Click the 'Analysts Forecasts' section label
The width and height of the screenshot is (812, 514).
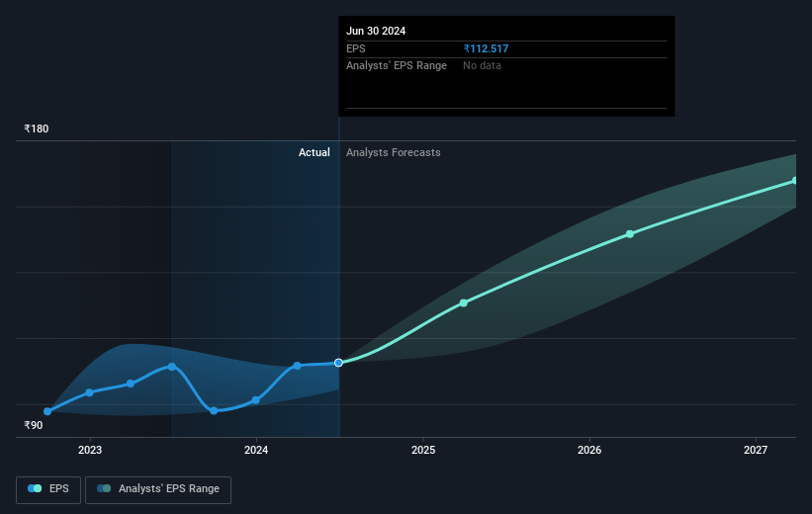[x=393, y=152]
